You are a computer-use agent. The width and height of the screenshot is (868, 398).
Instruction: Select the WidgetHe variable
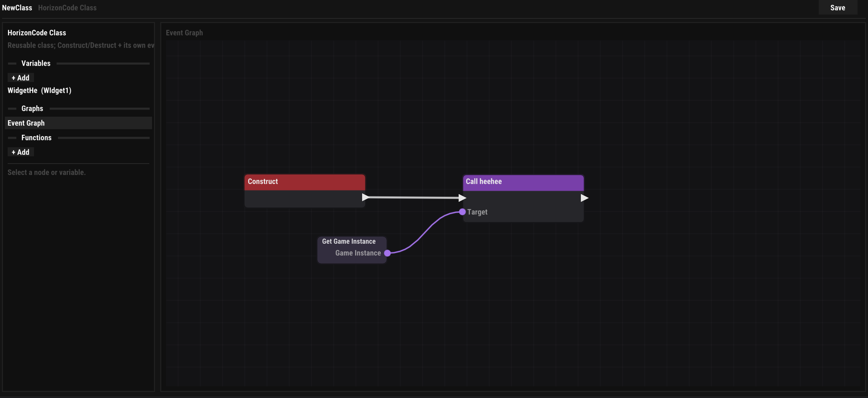coord(40,91)
